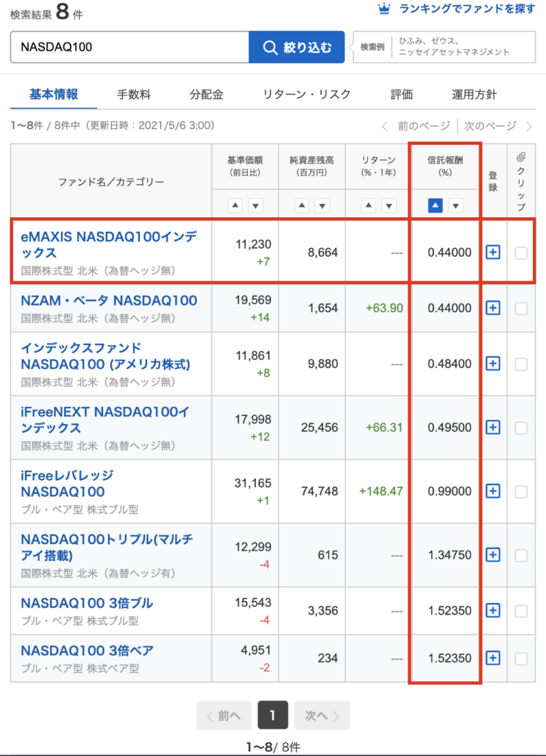Check clip box for NASDAQ100 3倍ブル
Screen dimensions: 546x756
521,611
